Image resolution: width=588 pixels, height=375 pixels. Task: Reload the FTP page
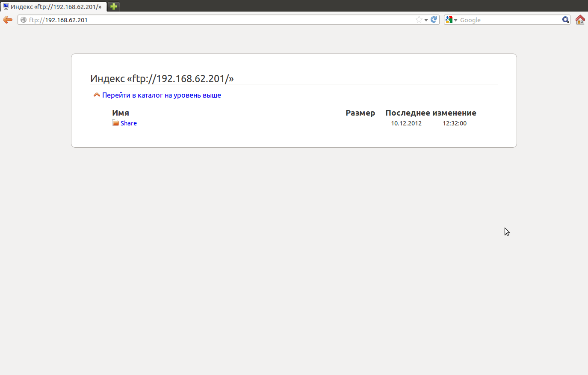(x=434, y=20)
